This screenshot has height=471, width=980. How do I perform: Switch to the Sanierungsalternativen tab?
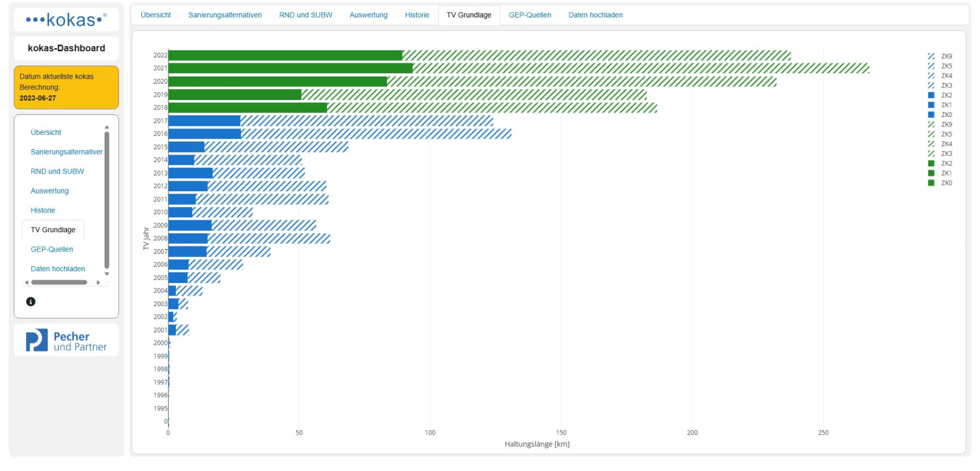225,15
